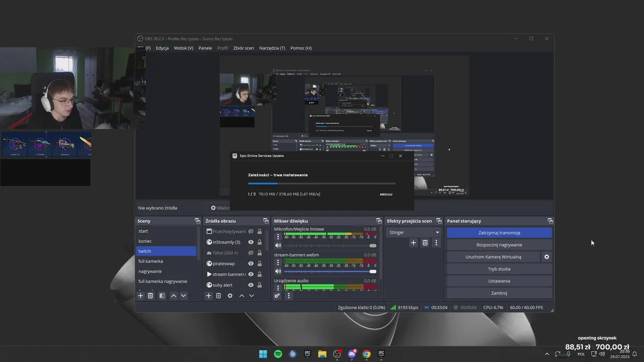Move scene down arrow in Sceny panel
Screen dimensions: 644x362
coord(184,296)
